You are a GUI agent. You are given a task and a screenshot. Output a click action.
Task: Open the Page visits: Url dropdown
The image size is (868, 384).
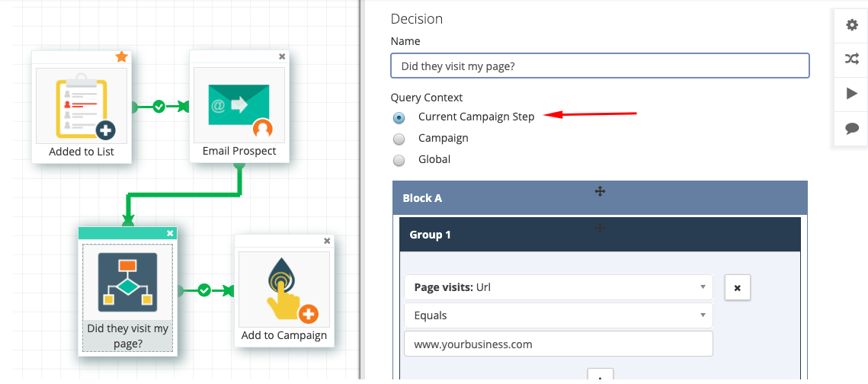coord(559,287)
